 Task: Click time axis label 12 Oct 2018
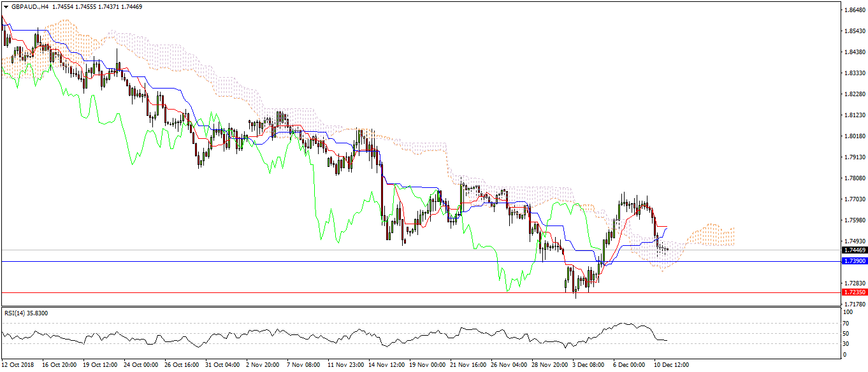tap(17, 366)
